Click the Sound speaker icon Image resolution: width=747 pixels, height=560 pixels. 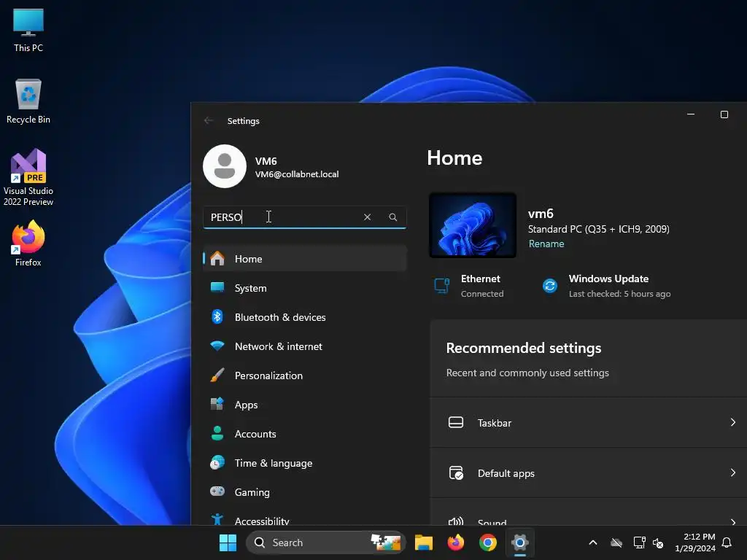(x=456, y=521)
